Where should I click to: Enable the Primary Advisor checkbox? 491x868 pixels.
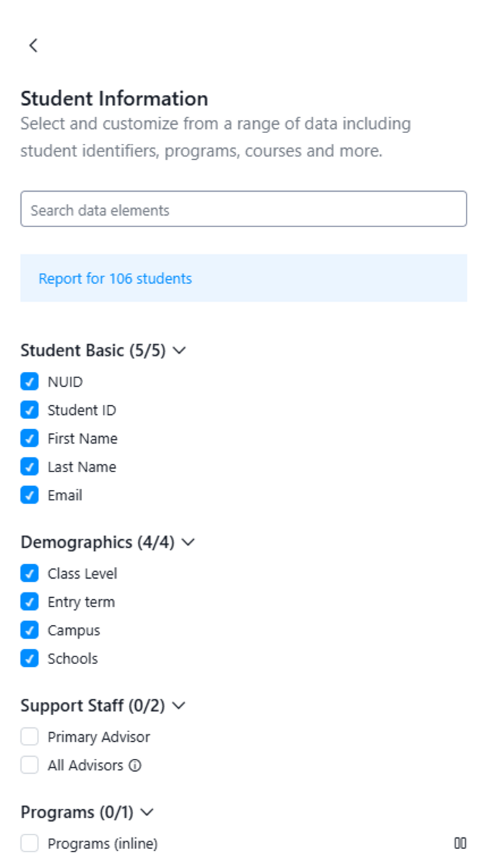(x=29, y=737)
